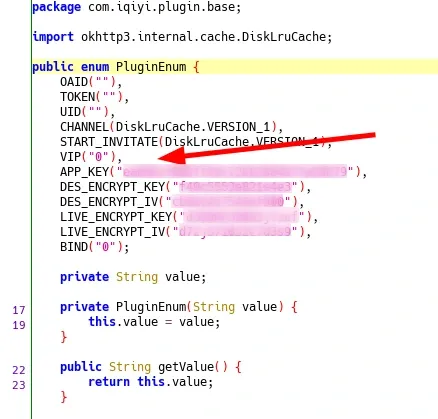
Task: Click the BIND("0") enum constant
Action: (94, 247)
